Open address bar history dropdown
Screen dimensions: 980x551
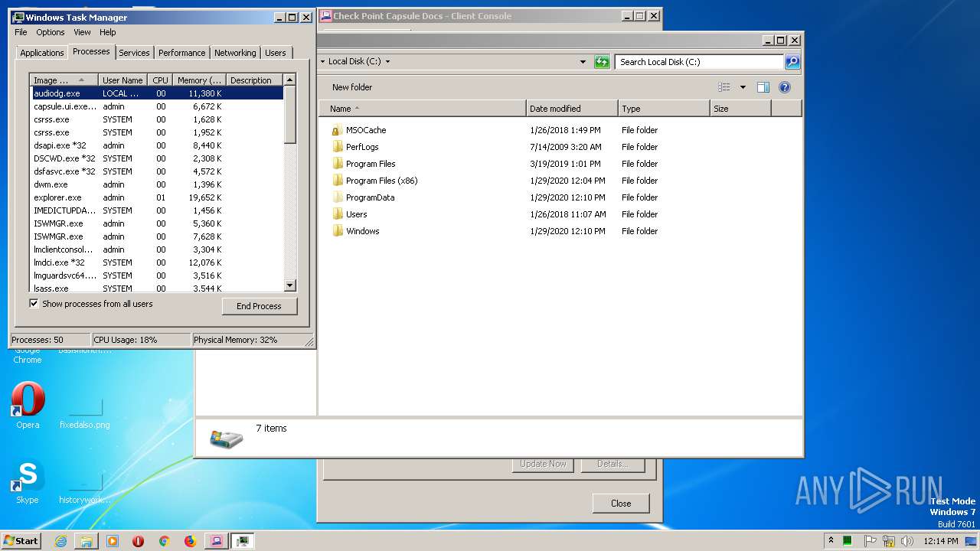click(x=583, y=62)
